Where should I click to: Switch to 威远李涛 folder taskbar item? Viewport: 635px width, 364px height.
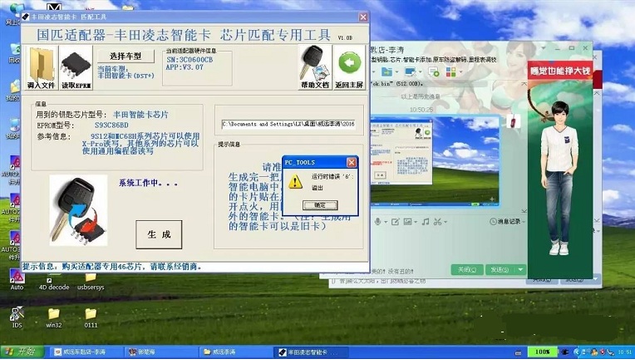[x=237, y=352]
